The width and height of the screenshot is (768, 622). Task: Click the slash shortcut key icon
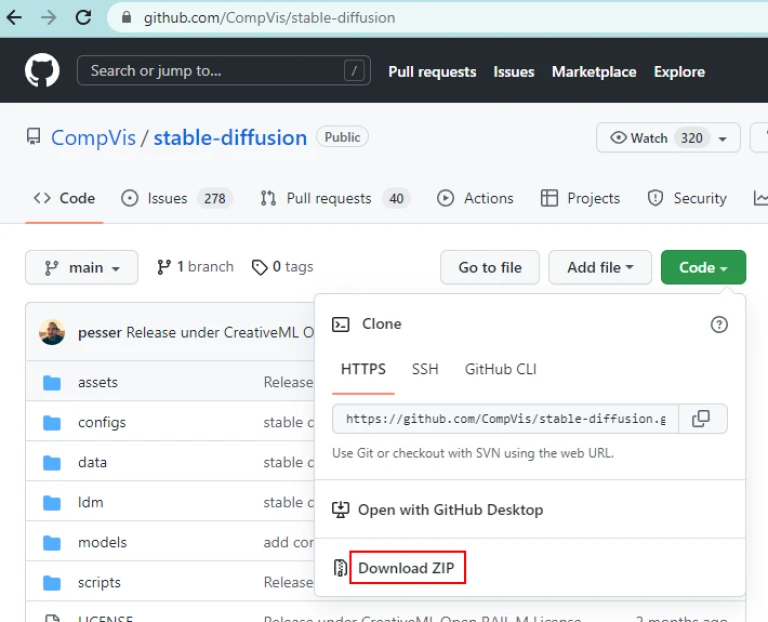[x=354, y=71]
